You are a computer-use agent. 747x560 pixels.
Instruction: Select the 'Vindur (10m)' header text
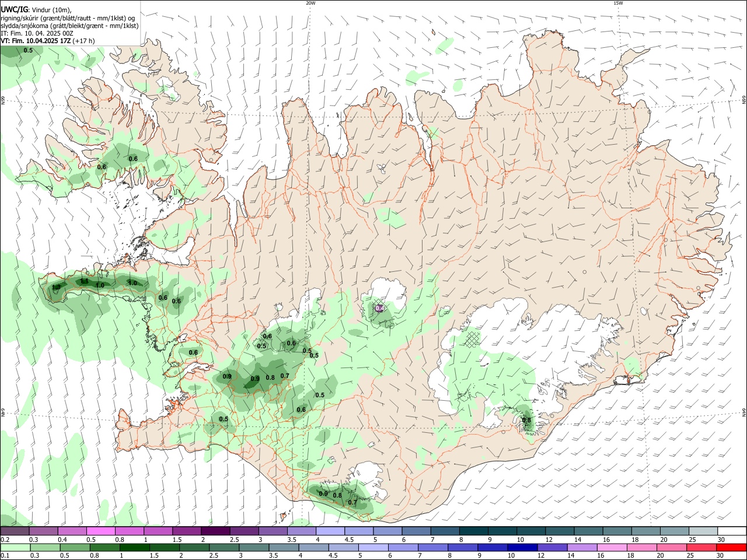pyautogui.click(x=52, y=10)
